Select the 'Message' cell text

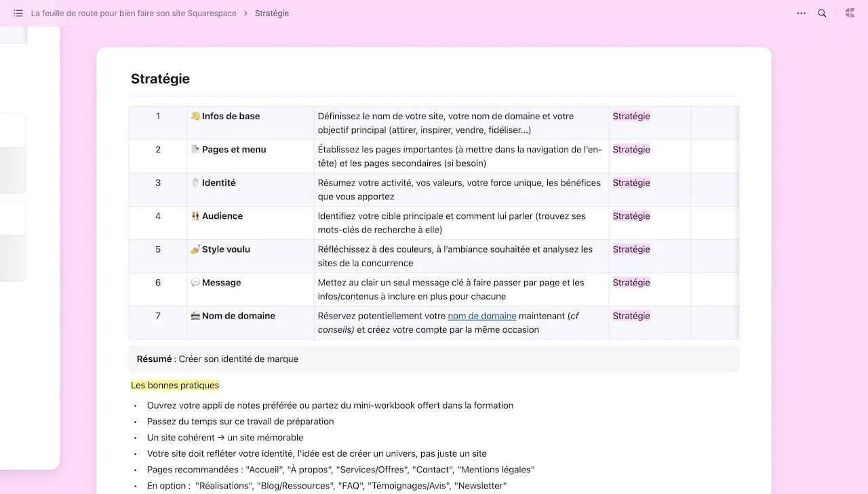click(222, 283)
